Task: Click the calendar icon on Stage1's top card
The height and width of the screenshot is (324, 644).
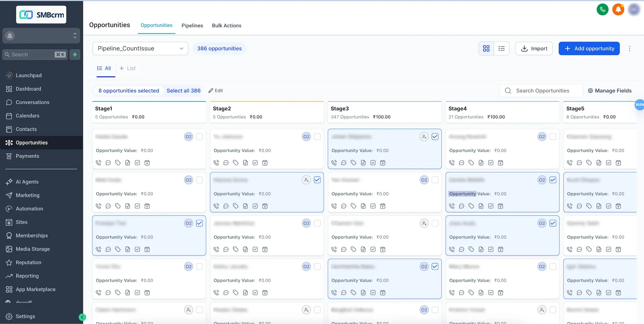Action: (147, 163)
